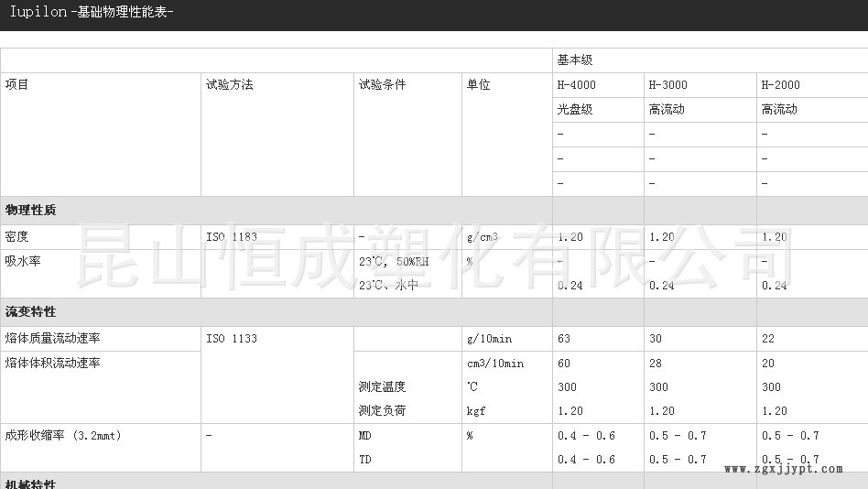
Task: Click the 流变特性 section heading
Action: click(30, 311)
